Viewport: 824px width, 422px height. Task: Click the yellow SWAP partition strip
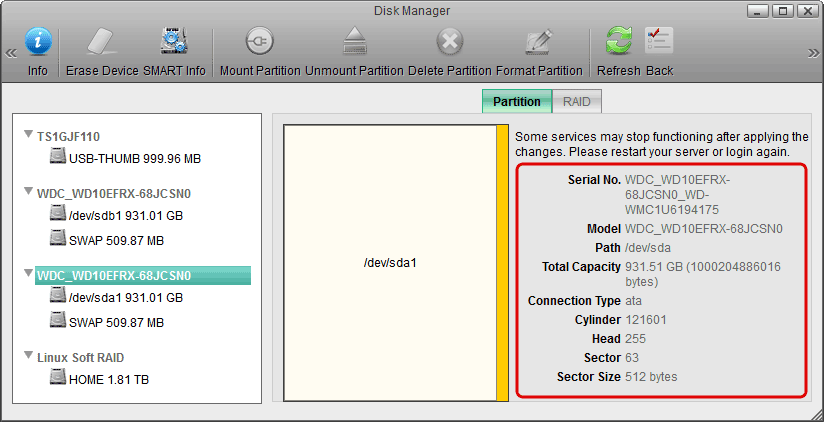pyautogui.click(x=503, y=263)
